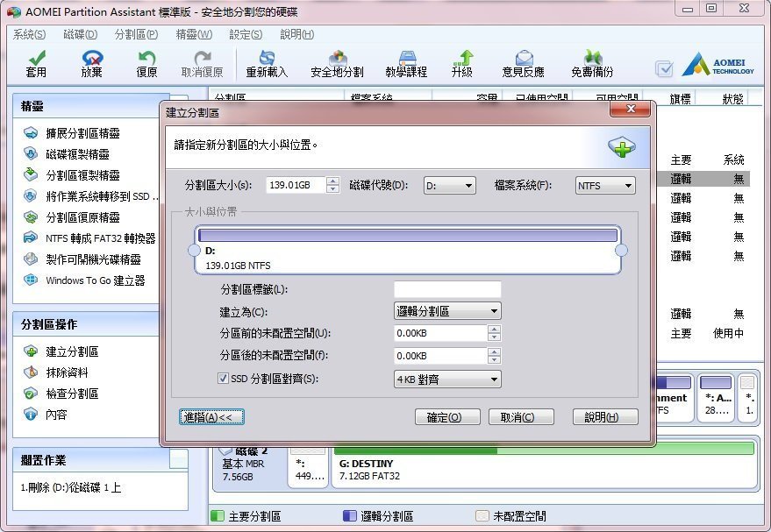Image resolution: width=771 pixels, height=532 pixels.
Task: Click the 升級 (Upgrade) toolbar icon
Action: click(462, 64)
